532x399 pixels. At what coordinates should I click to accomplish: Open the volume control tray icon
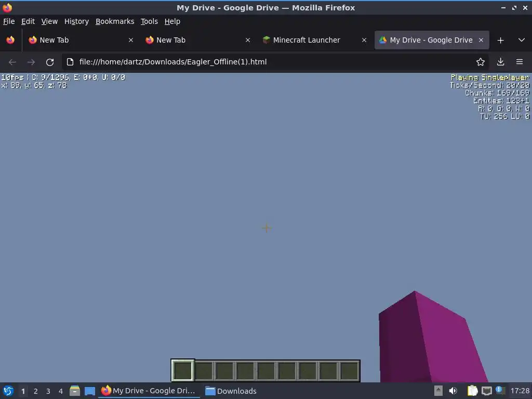click(453, 391)
